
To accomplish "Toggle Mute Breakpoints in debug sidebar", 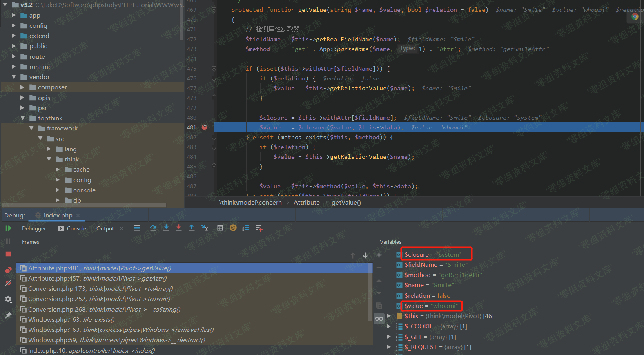I will point(8,283).
